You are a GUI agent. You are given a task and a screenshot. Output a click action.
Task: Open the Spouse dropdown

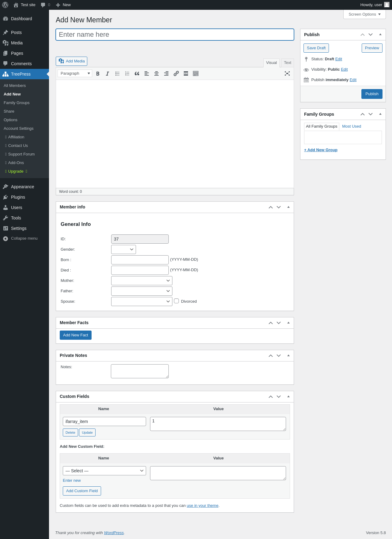coord(142,301)
